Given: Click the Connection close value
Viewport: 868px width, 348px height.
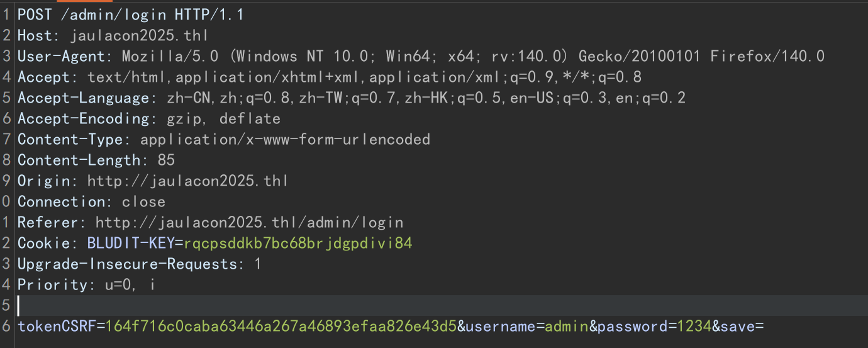Looking at the screenshot, I should point(143,201).
